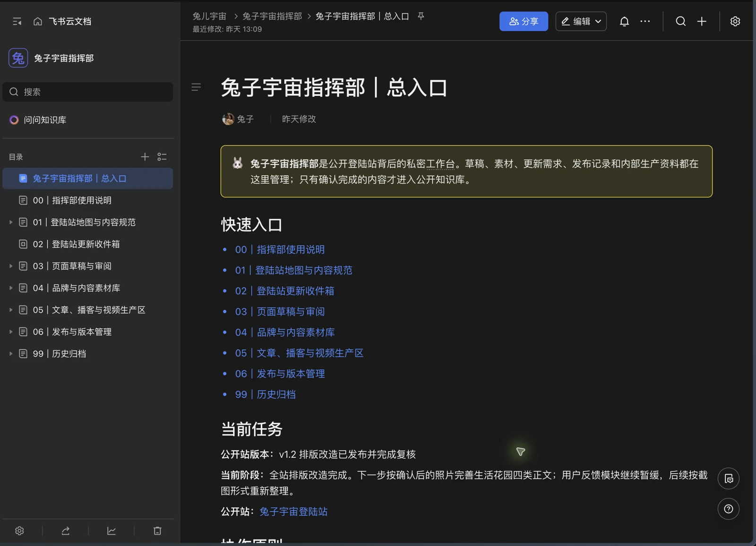Viewport: 756px width, 546px height.
Task: Expand the 05｜文章、播客与视频生产区 tree node
Action: [x=11, y=310]
